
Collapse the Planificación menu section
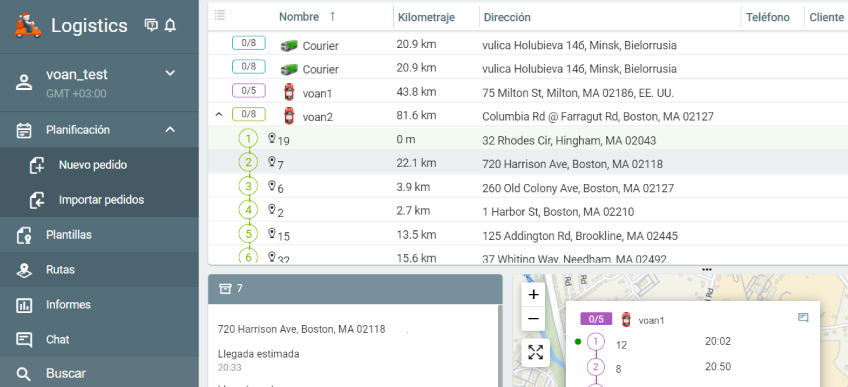[170, 130]
